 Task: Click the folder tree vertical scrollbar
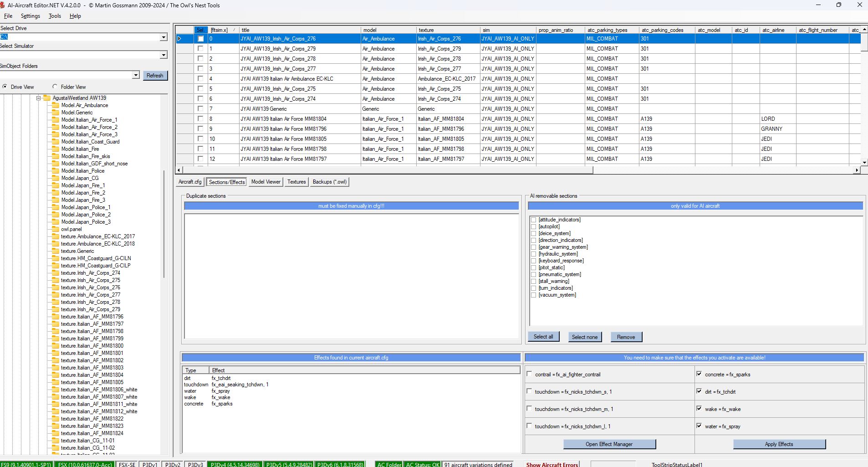163,223
